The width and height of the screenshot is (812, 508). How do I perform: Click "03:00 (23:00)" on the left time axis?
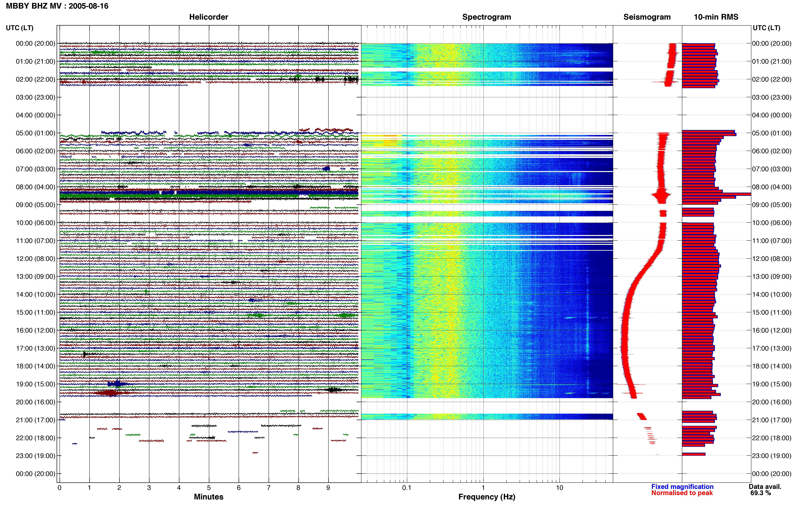pyautogui.click(x=36, y=97)
